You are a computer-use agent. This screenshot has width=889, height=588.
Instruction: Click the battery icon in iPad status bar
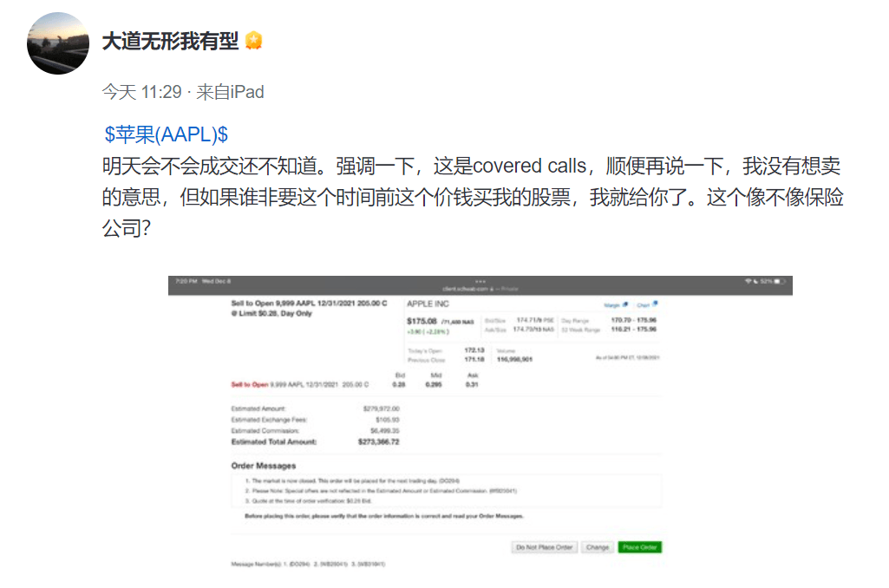tap(780, 281)
